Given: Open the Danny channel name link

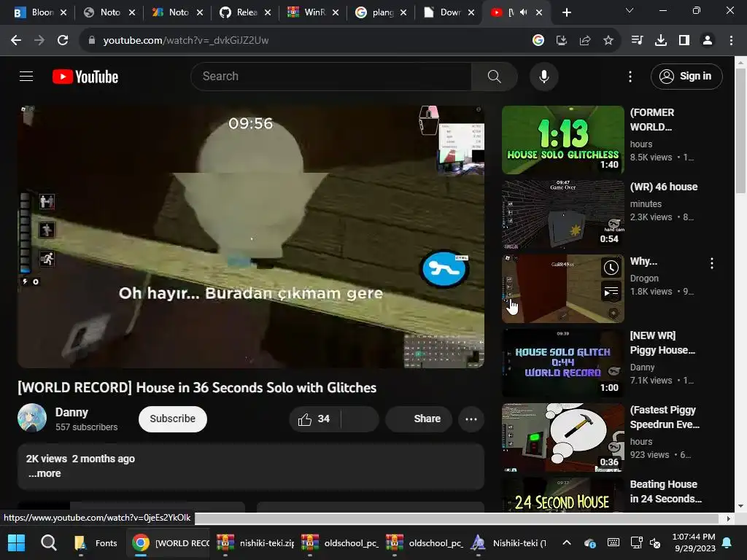Looking at the screenshot, I should [71, 413].
